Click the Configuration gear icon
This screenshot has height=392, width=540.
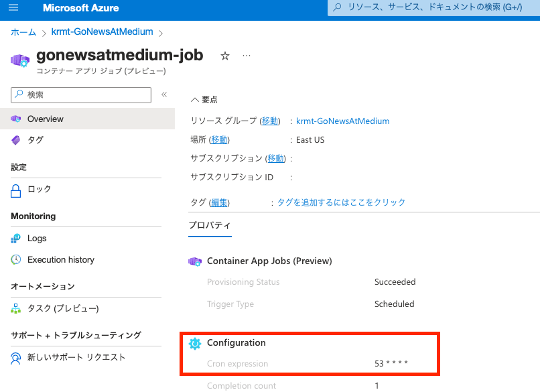(195, 344)
